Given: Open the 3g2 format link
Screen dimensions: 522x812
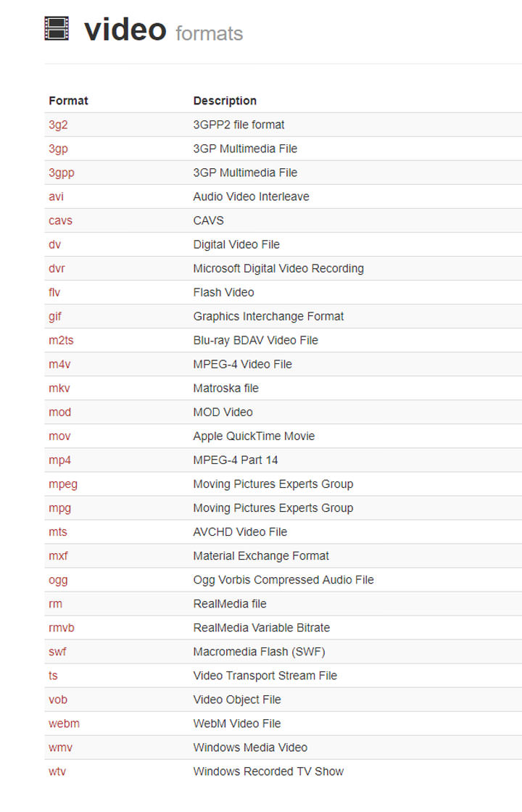Looking at the screenshot, I should point(58,125).
